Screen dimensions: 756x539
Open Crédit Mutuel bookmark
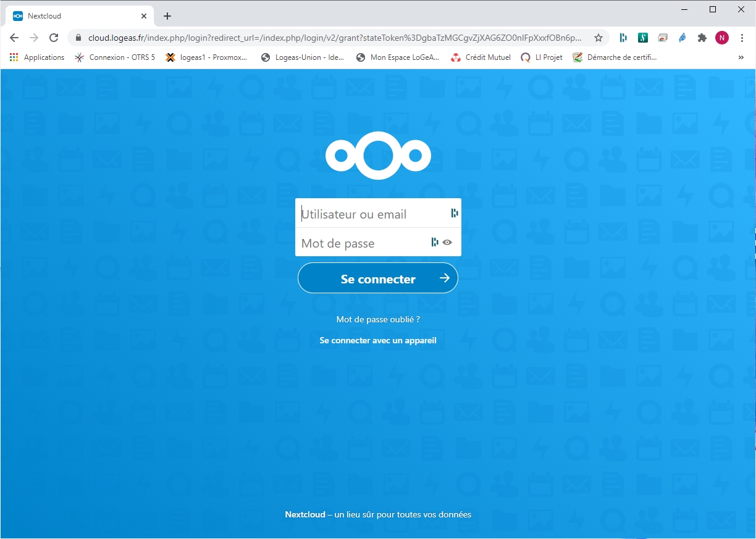[x=481, y=57]
